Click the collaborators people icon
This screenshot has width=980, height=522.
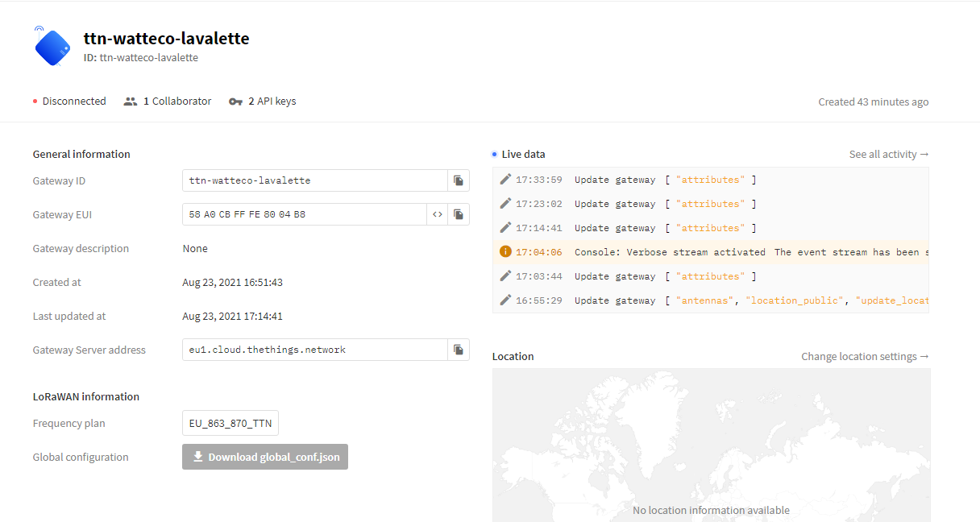coord(131,101)
